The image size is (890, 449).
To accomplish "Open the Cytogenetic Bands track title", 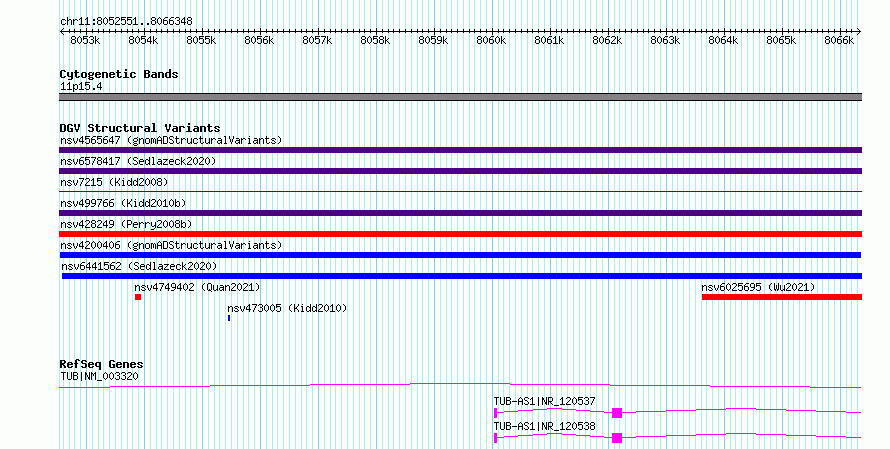I will point(119,74).
